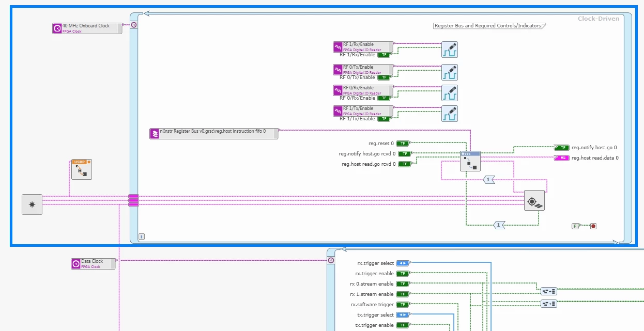The height and width of the screenshot is (331, 644).
Task: Click the loop iteration terminal 'i'
Action: [142, 237]
